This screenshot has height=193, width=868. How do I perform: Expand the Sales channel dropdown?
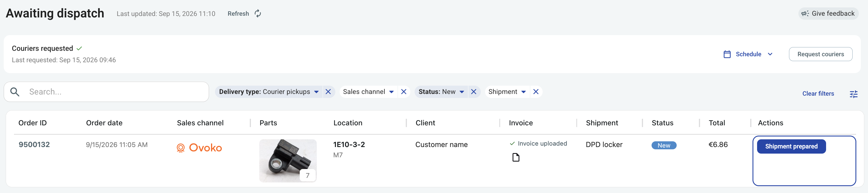(391, 92)
